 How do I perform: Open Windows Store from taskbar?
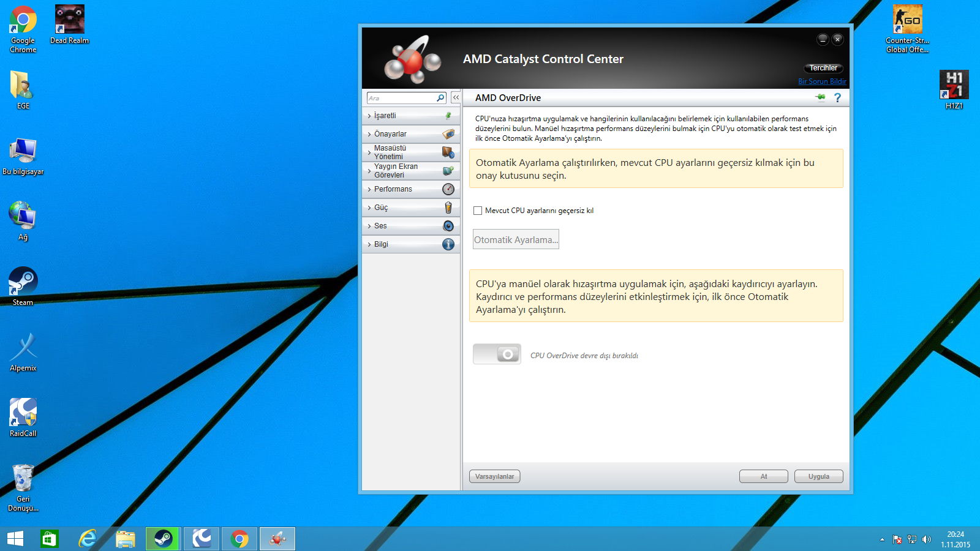coord(49,539)
